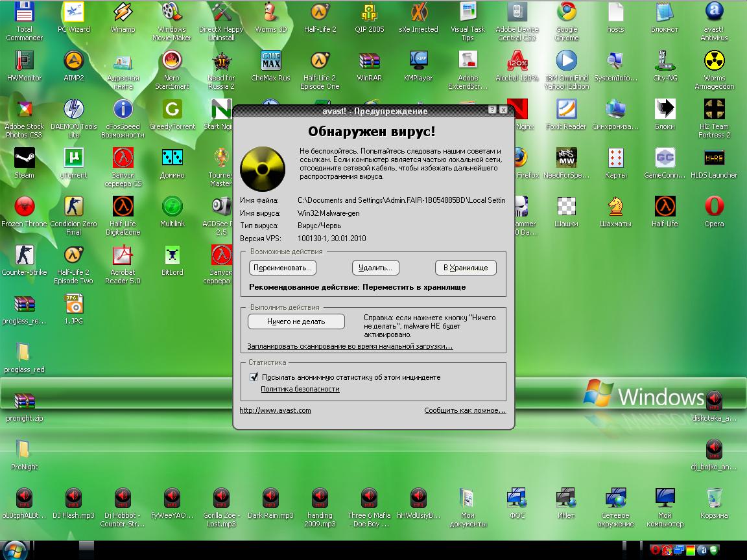Open the Корзина recycle bin
The height and width of the screenshot is (560, 747).
pos(714,499)
